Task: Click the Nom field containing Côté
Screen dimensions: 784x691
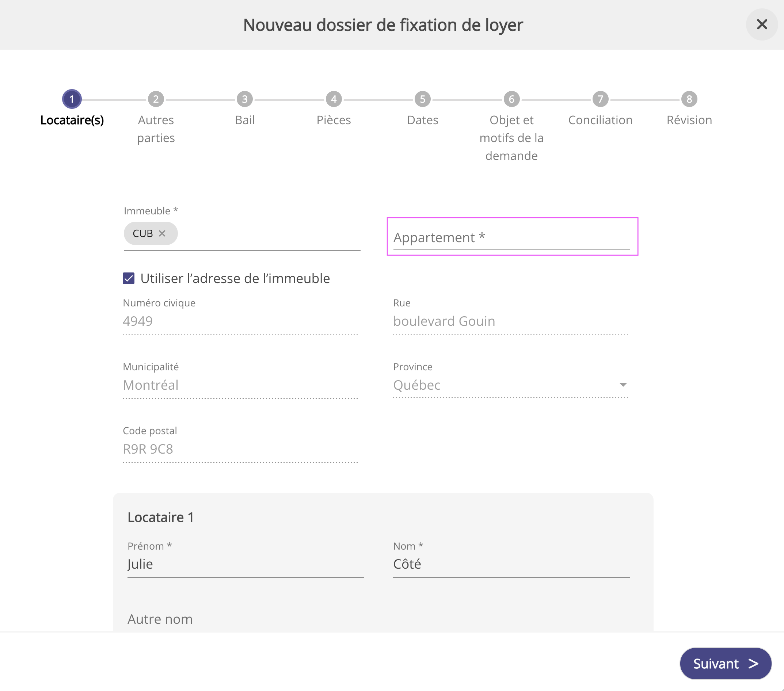Action: tap(511, 564)
